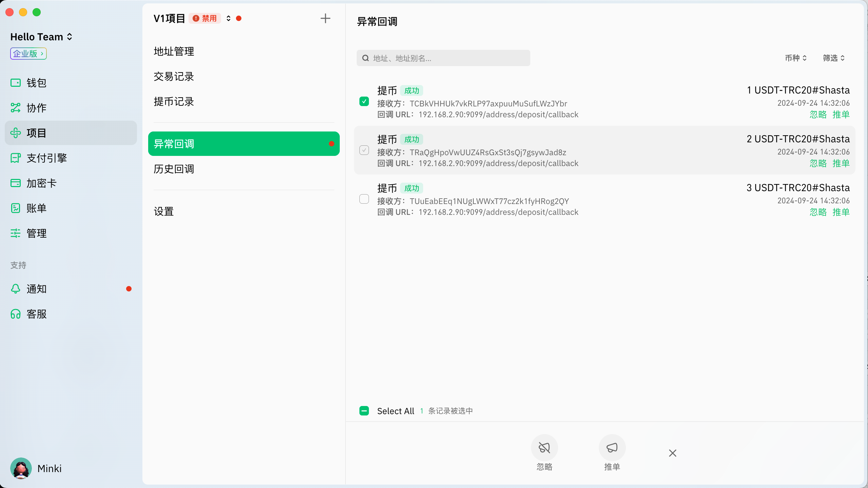
Task: Switch to 历史回调 menu item
Action: coord(174,169)
